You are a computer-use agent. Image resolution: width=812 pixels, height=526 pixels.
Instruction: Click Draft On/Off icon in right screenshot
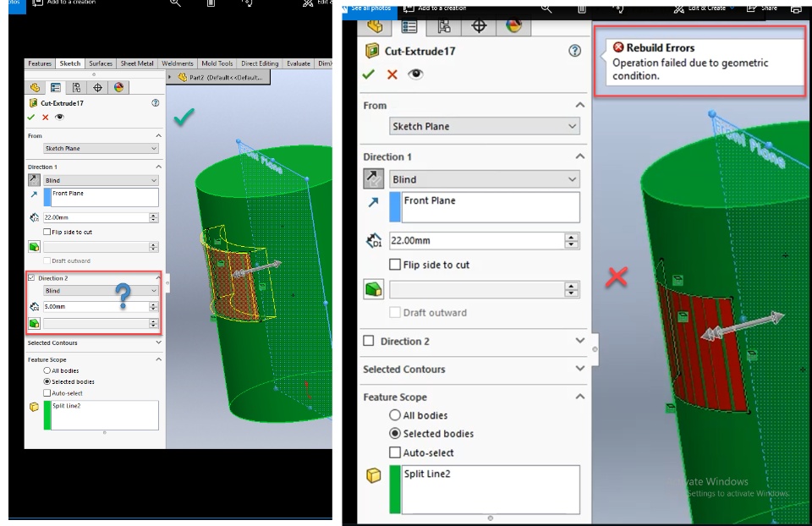tap(373, 289)
